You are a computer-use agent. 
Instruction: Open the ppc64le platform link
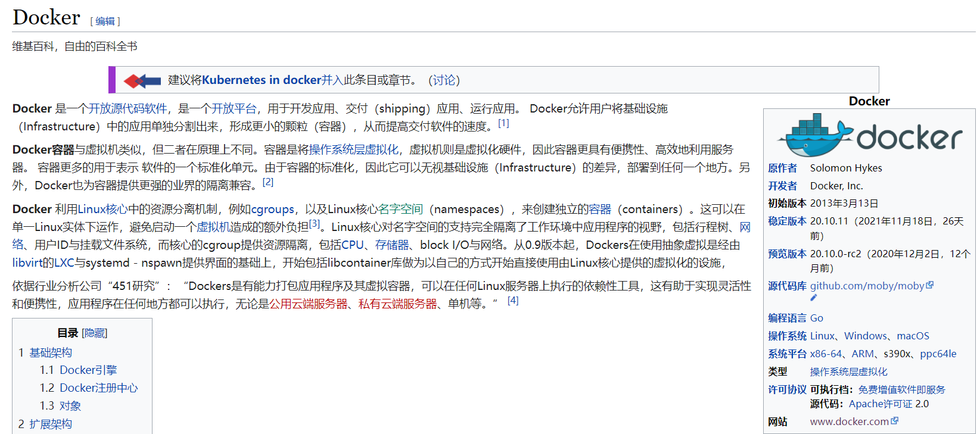click(x=938, y=354)
